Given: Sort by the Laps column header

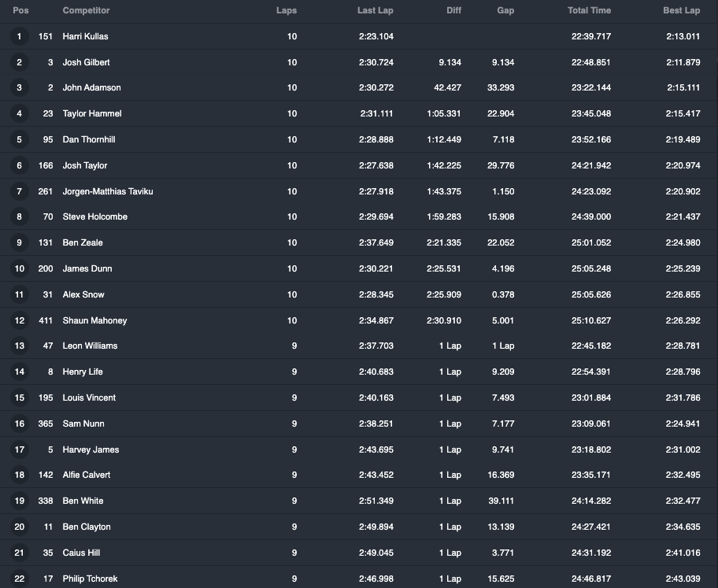Looking at the screenshot, I should (287, 10).
